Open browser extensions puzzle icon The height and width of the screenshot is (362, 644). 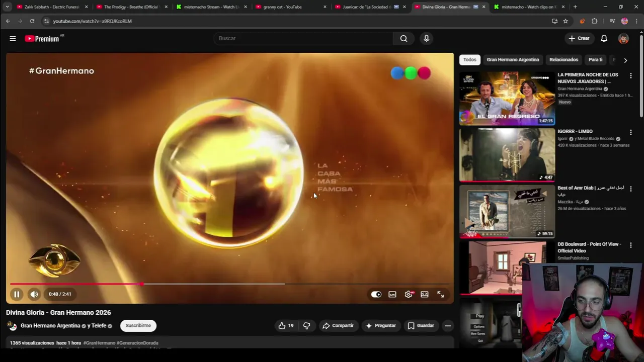[x=595, y=21]
